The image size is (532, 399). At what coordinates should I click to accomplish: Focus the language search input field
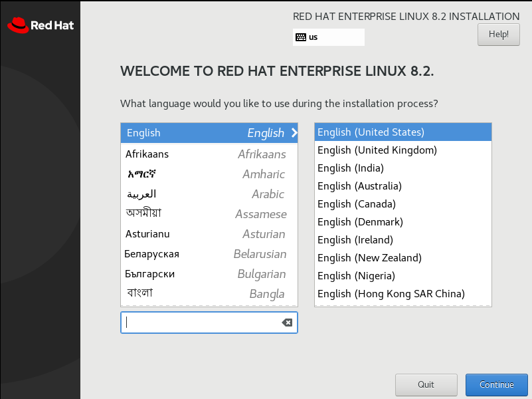click(209, 323)
